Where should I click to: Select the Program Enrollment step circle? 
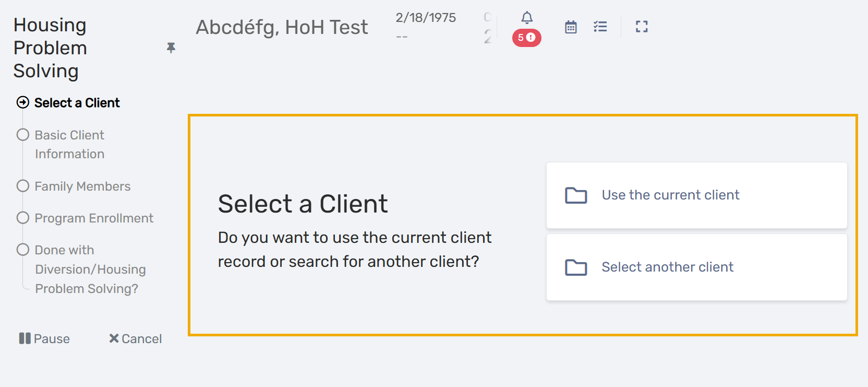click(x=23, y=218)
